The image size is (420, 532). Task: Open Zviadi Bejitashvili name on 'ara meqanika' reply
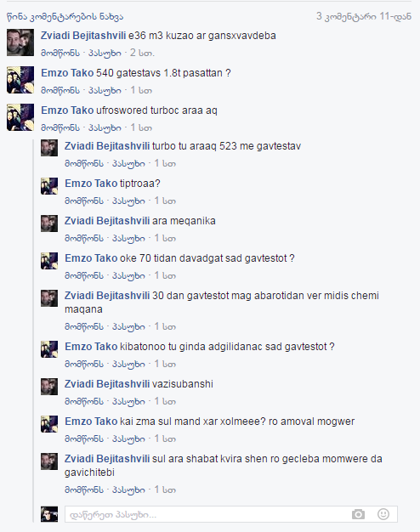(107, 221)
